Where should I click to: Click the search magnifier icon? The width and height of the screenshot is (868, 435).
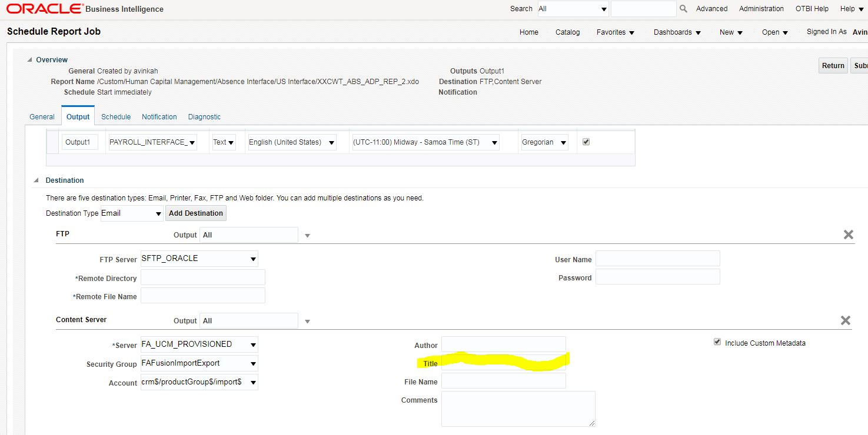[x=683, y=9]
